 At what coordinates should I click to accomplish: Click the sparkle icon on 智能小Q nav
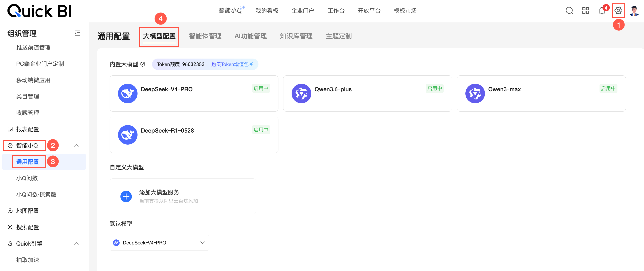(243, 7)
